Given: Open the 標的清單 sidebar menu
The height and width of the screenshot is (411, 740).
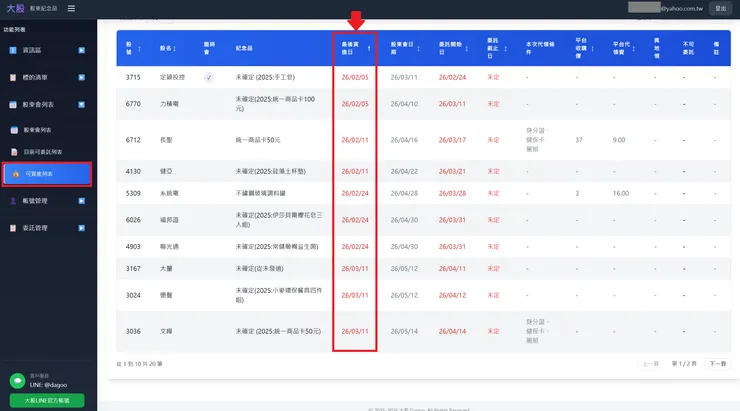Looking at the screenshot, I should (x=47, y=77).
